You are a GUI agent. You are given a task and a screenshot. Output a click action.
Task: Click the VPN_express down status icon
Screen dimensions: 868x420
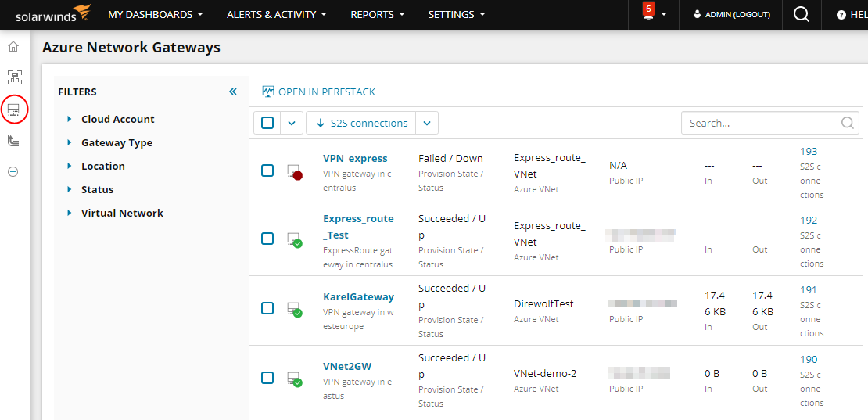coord(294,173)
